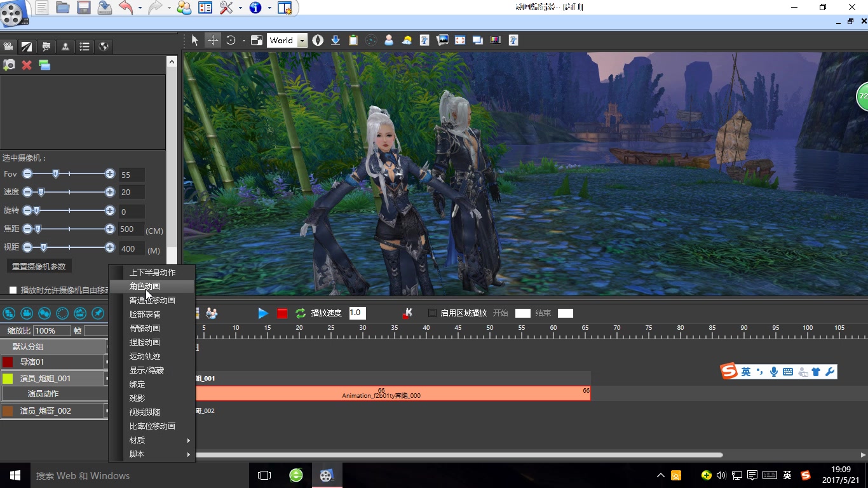Viewport: 868px width, 488px height.
Task: Open the Windows Start menu
Action: point(15,475)
